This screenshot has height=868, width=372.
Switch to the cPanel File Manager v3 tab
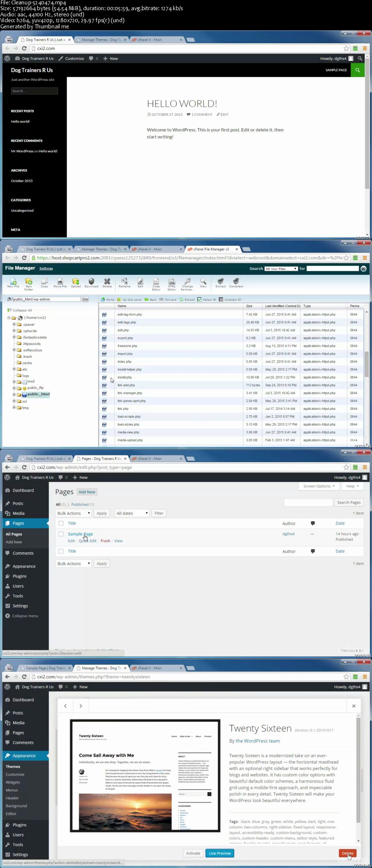point(211,249)
